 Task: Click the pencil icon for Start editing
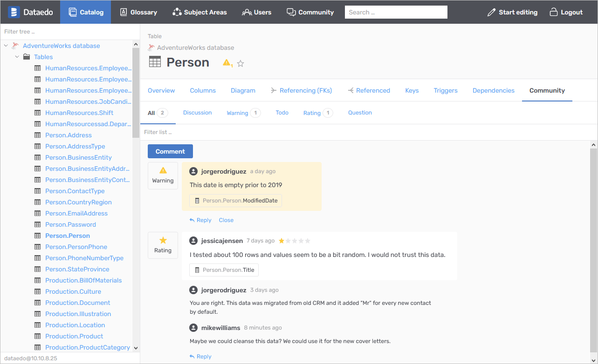coord(491,13)
